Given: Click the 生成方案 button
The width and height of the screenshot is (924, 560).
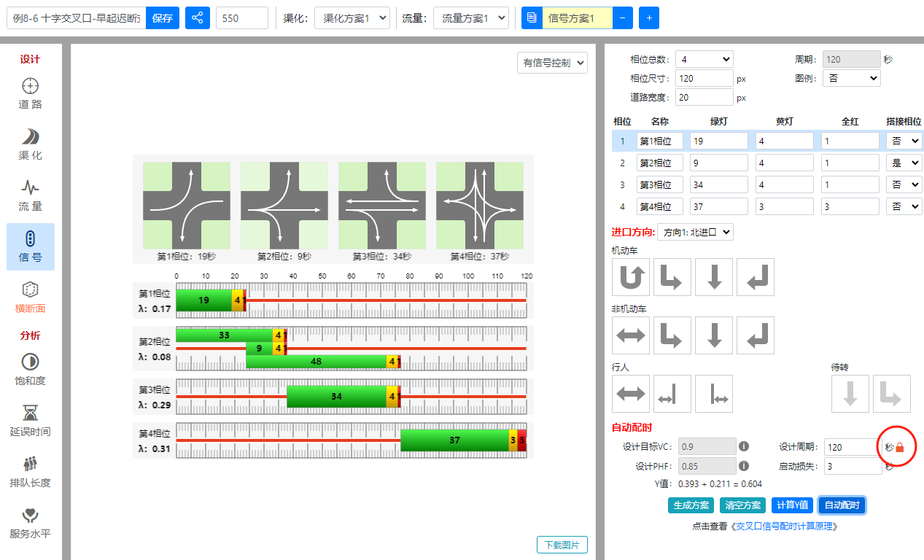Looking at the screenshot, I should click(691, 505).
